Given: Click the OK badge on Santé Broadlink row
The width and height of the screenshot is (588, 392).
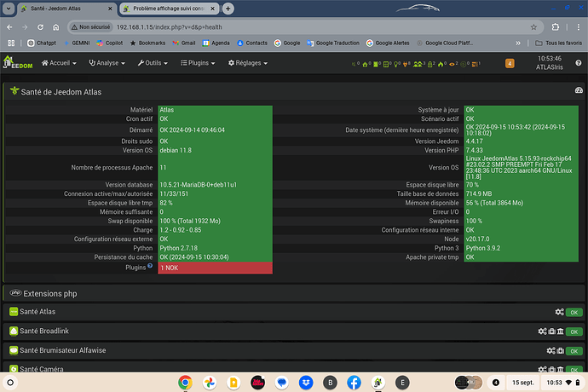Looking at the screenshot, I should [574, 331].
